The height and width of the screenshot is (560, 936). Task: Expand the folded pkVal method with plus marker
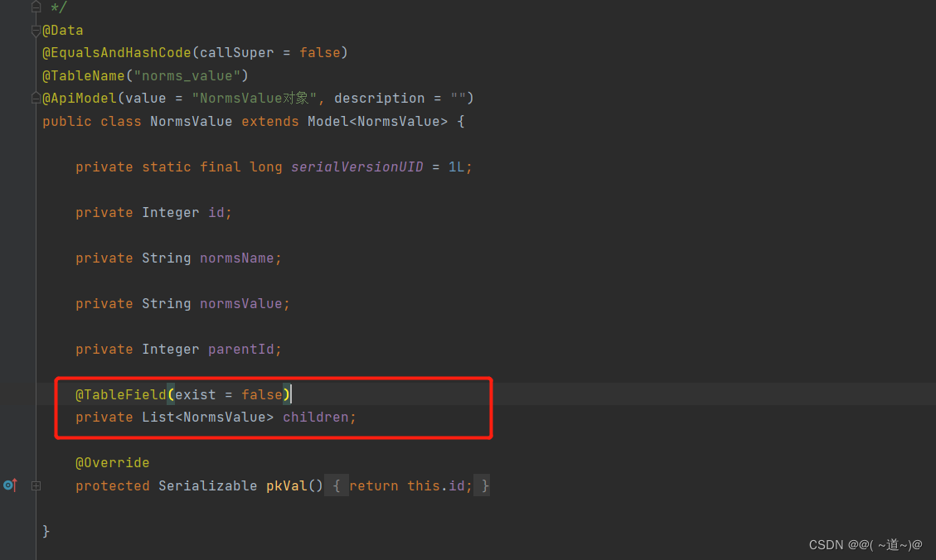point(36,486)
